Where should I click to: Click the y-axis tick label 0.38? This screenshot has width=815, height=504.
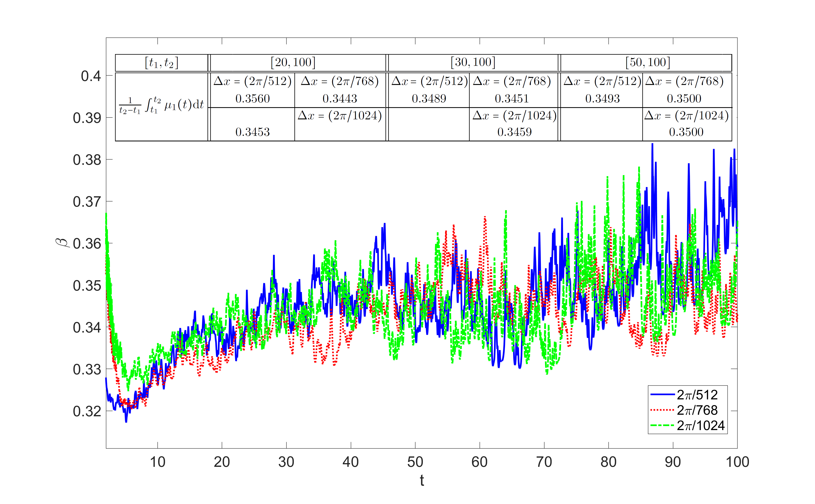pyautogui.click(x=87, y=160)
